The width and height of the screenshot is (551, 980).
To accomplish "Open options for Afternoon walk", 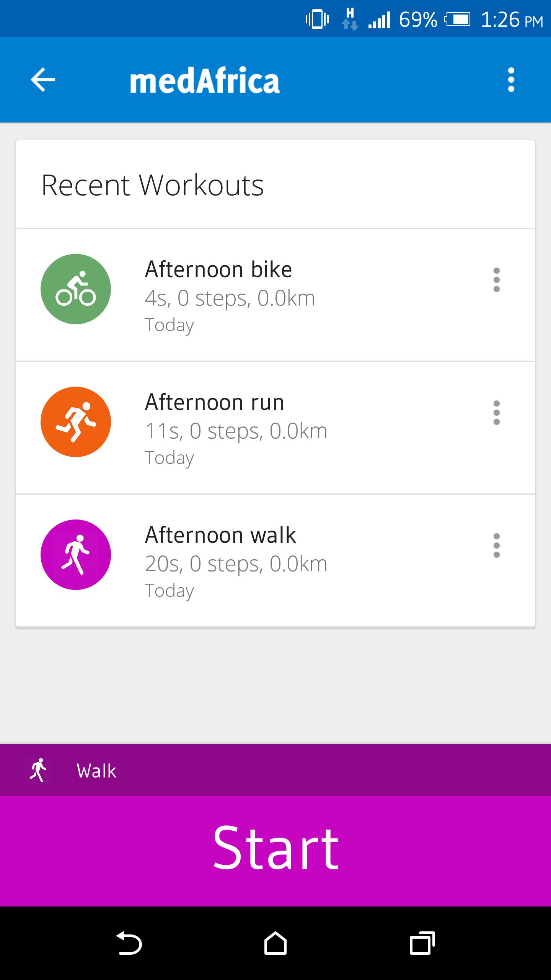I will coord(496,546).
